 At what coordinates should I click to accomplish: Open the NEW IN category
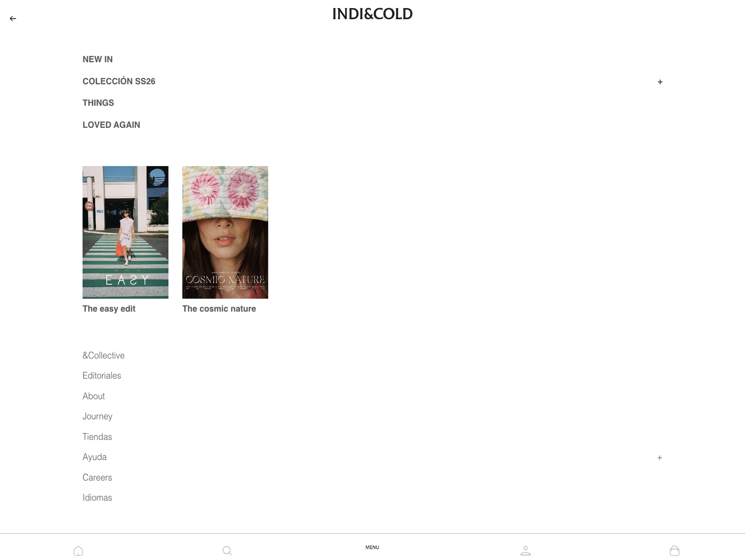click(98, 59)
